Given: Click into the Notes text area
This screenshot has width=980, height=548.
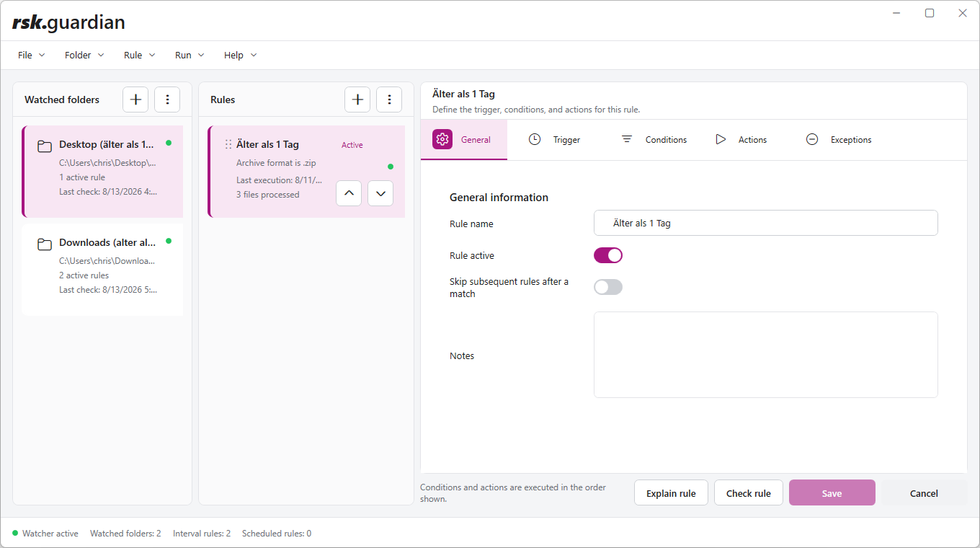Looking at the screenshot, I should (x=765, y=355).
